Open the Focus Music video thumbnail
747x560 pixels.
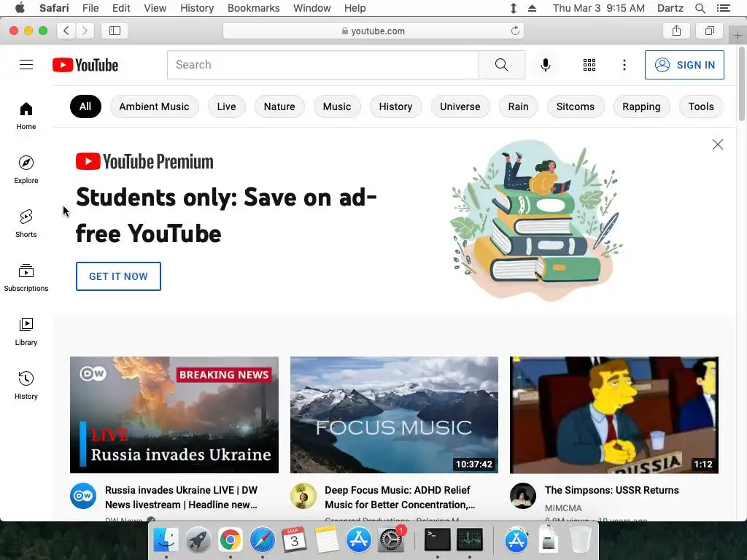tap(395, 415)
